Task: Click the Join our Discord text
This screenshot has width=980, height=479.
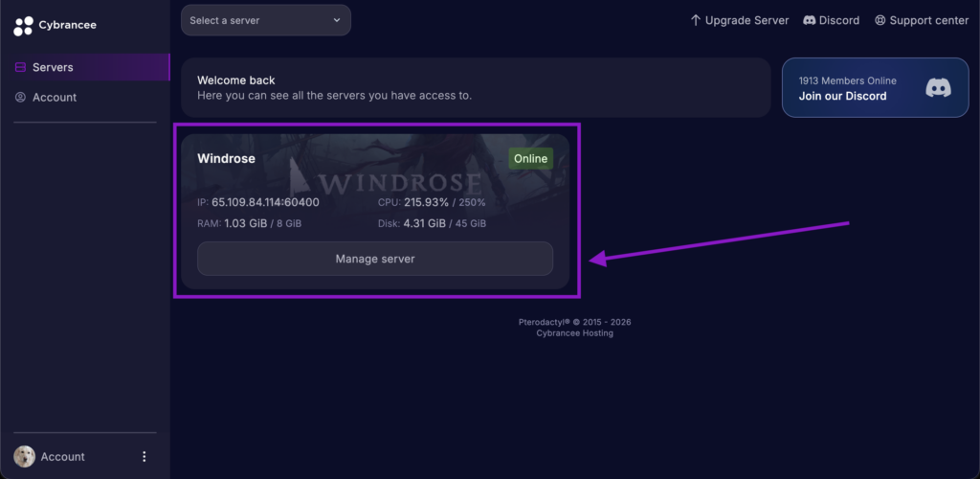Action: coord(842,96)
